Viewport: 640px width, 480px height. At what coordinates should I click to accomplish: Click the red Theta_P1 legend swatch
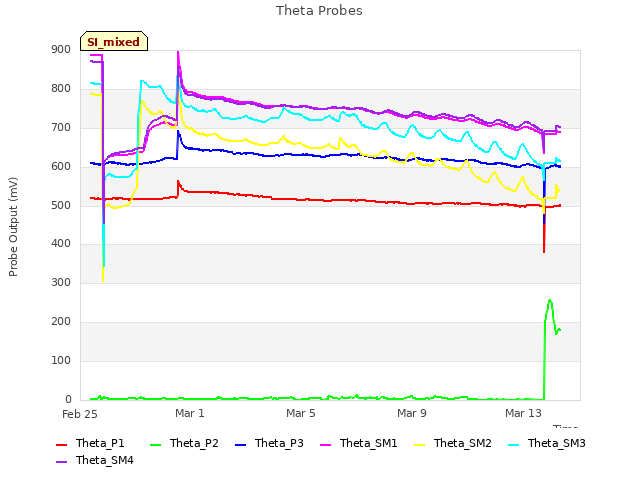point(61,444)
